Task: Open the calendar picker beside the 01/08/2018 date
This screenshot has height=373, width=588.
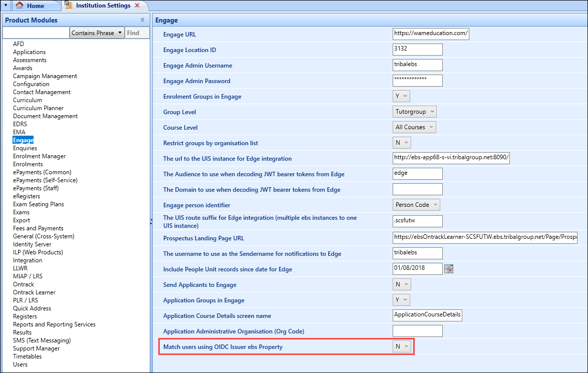Action: pyautogui.click(x=449, y=269)
